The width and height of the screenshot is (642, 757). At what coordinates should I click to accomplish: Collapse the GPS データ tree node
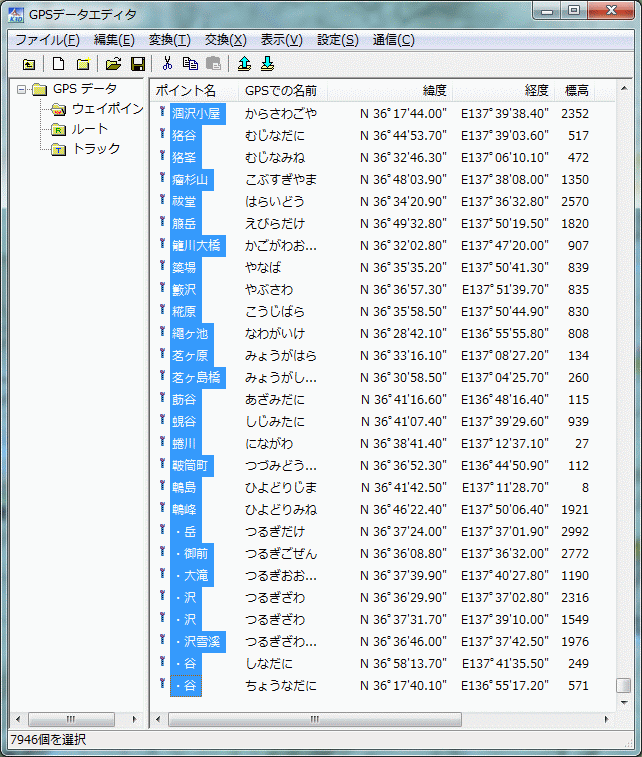[x=21, y=89]
